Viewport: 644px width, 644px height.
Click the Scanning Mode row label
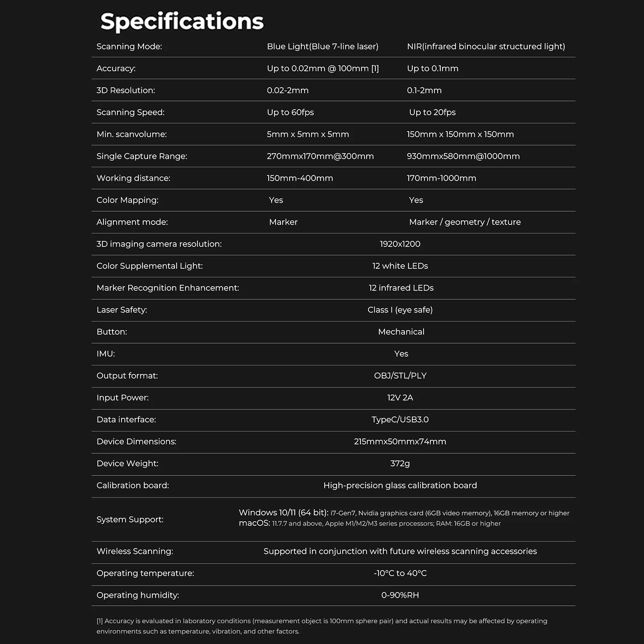(129, 47)
